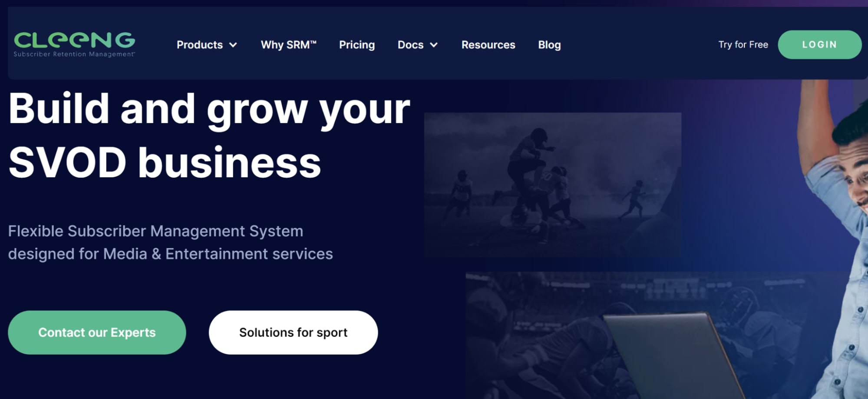
Task: Click the football players image
Action: pos(552,185)
